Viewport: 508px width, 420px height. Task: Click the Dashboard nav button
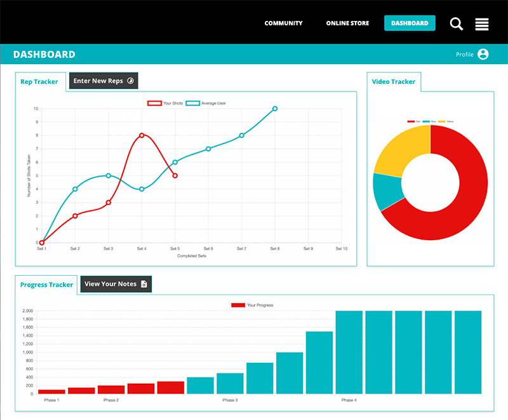click(x=410, y=24)
